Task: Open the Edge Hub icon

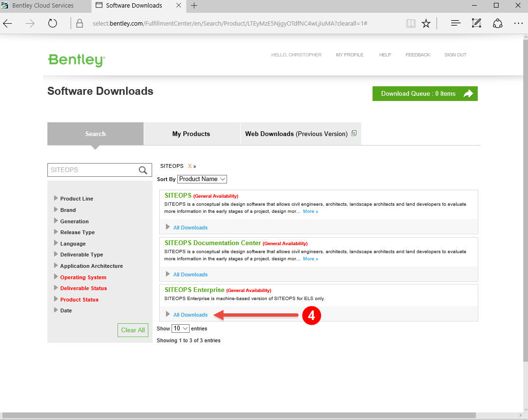Action: point(455,23)
